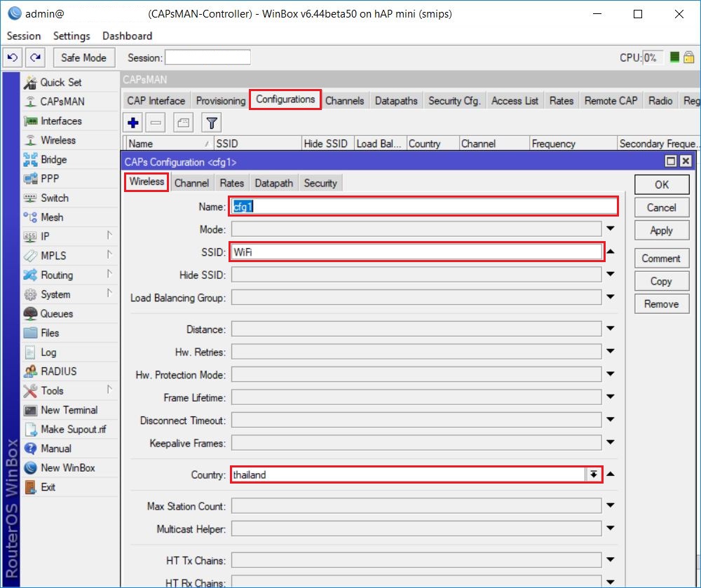Launch New Terminal from sidebar

pyautogui.click(x=69, y=410)
